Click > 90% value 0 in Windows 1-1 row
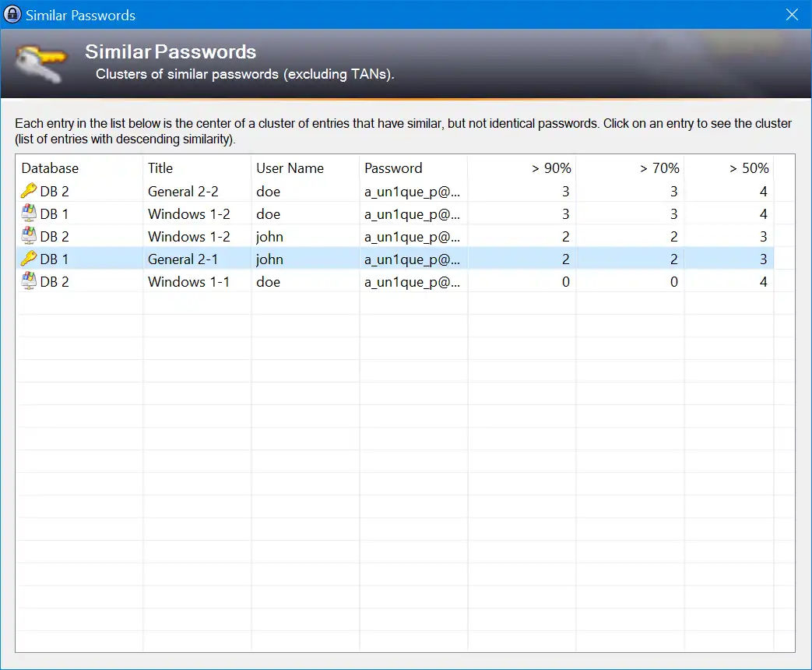 click(x=565, y=281)
